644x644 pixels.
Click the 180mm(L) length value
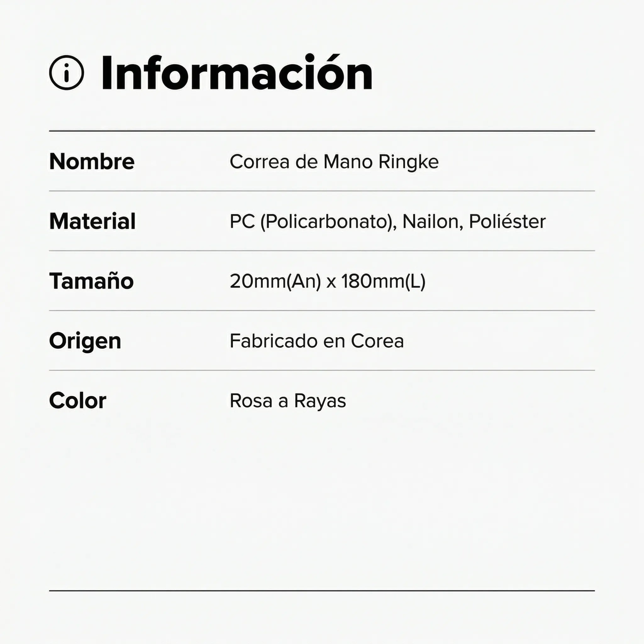pyautogui.click(x=383, y=281)
